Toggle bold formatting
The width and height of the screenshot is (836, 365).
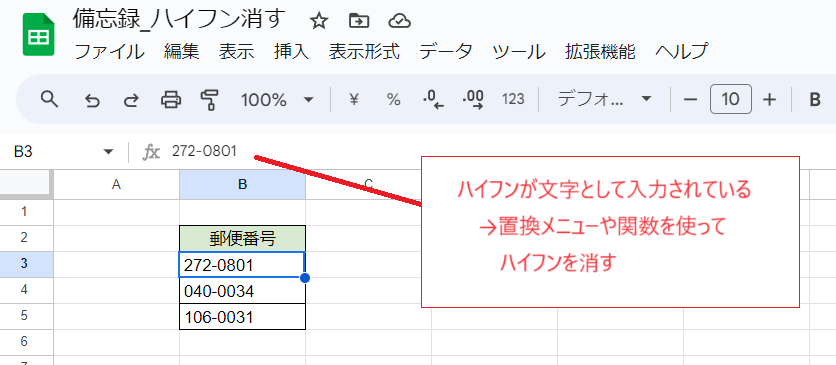tap(815, 100)
